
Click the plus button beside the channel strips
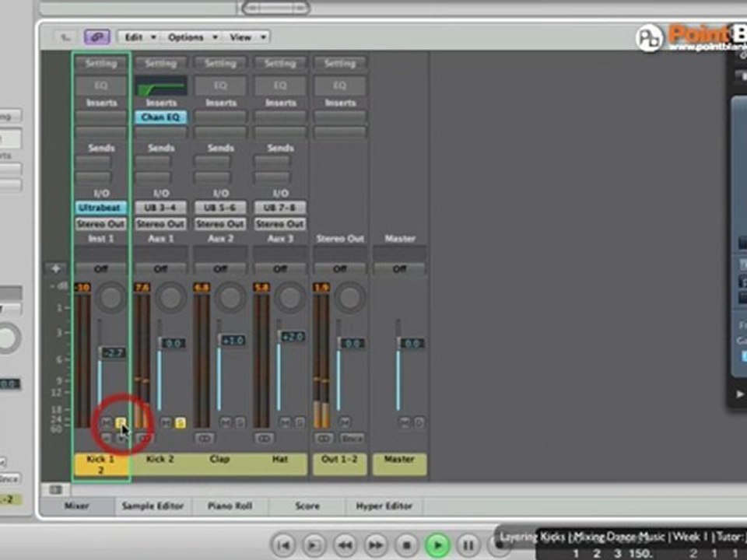coord(55,268)
